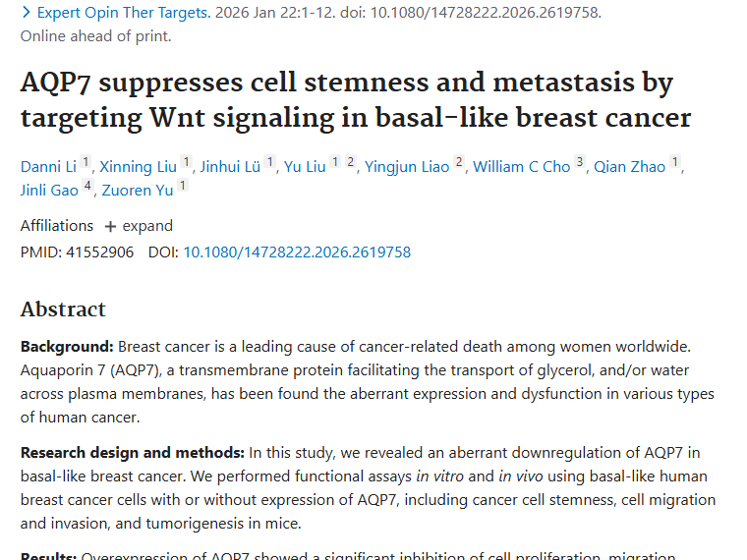Open author Danni Li's link
Screen dimensions: 747x560
pyautogui.click(x=48, y=166)
